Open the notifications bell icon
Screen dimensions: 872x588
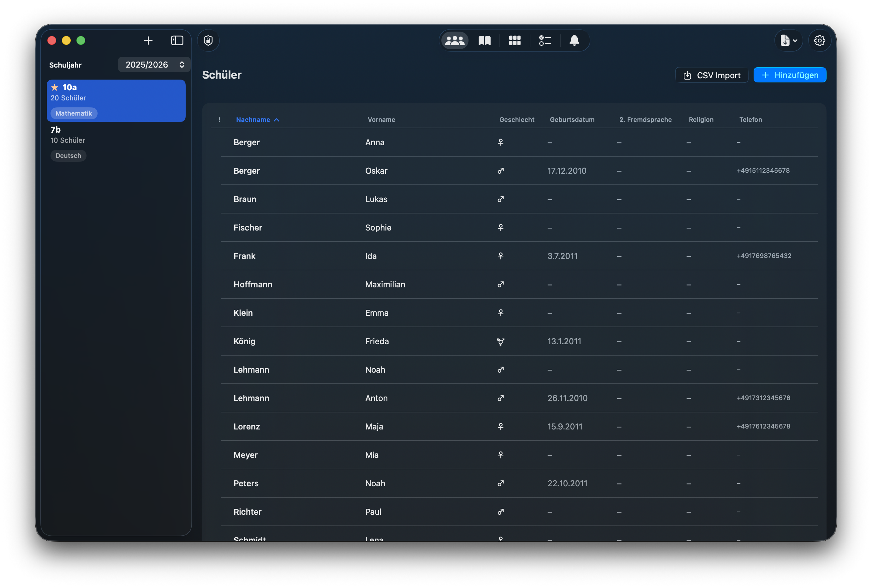click(574, 40)
